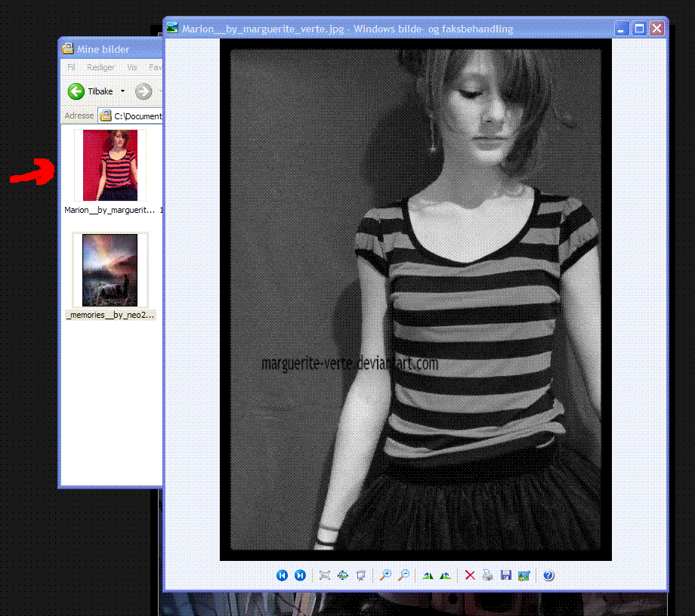Save a copy with floppy icon
Screen dimensions: 695x616
pyautogui.click(x=505, y=575)
